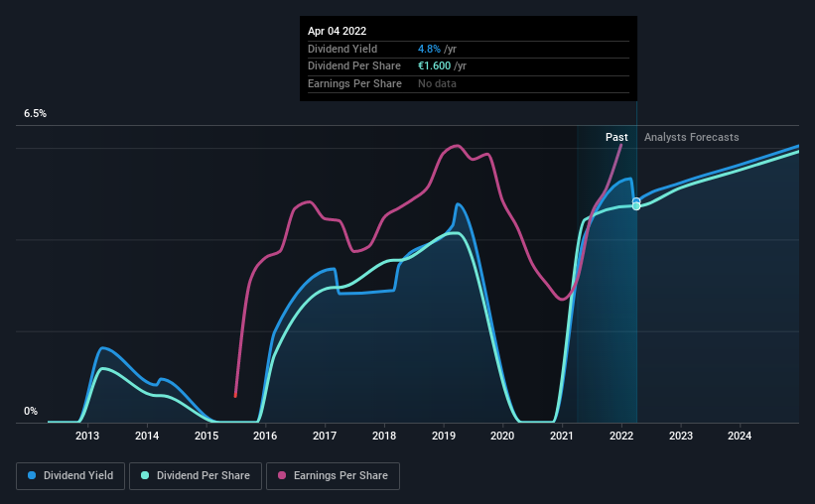The width and height of the screenshot is (815, 504).
Task: Toggle the Dividend Per Share legend button
Action: click(x=196, y=476)
